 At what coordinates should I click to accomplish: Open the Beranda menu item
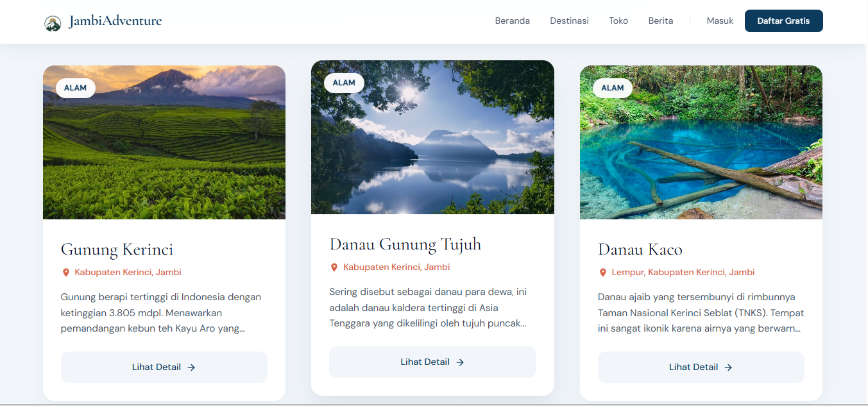coord(513,21)
